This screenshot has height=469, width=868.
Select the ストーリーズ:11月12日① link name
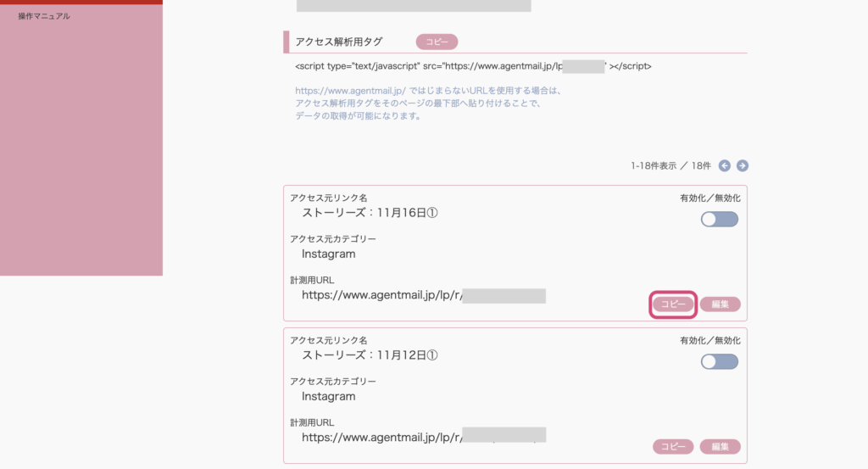tap(370, 355)
